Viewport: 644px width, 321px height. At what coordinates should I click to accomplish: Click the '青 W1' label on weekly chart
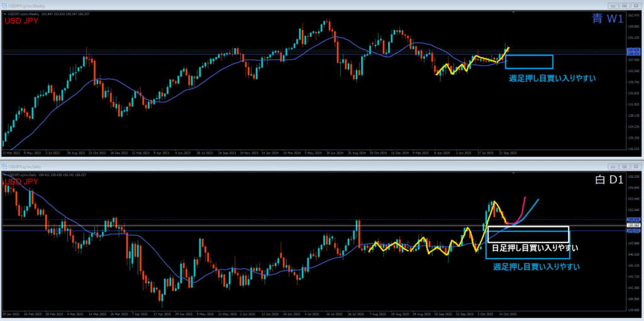pyautogui.click(x=607, y=19)
